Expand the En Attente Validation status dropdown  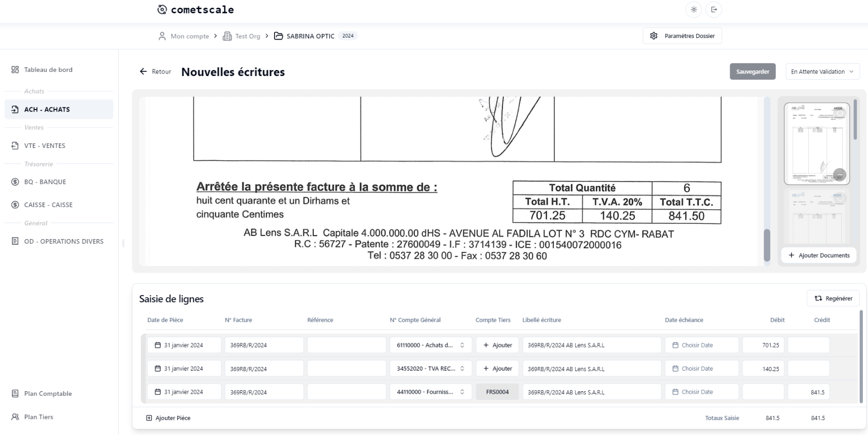click(822, 71)
